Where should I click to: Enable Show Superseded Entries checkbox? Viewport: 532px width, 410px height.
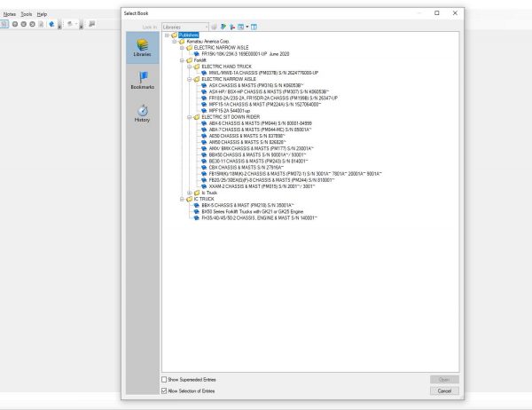[x=164, y=380]
